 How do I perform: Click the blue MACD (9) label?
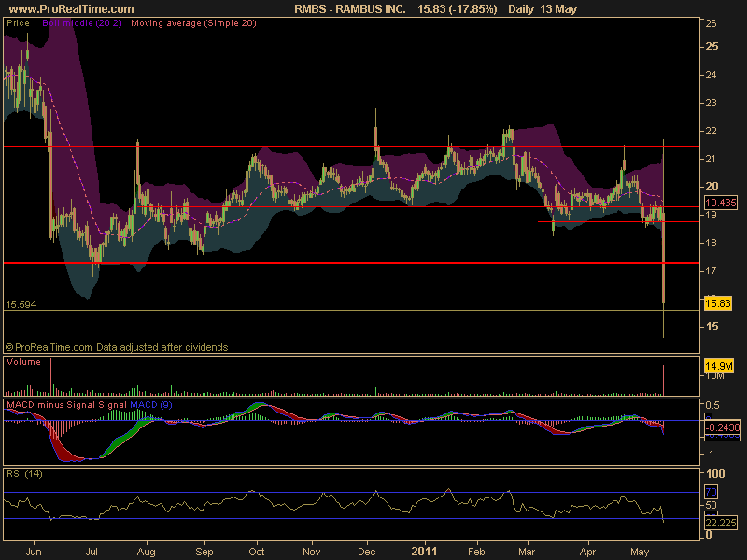tap(151, 405)
